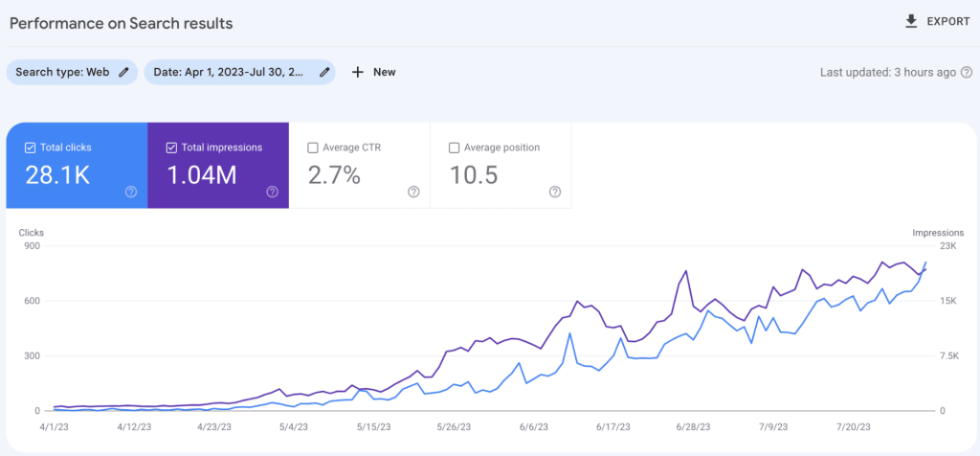
Task: Open help icon on Average CTR card
Action: pos(413,192)
